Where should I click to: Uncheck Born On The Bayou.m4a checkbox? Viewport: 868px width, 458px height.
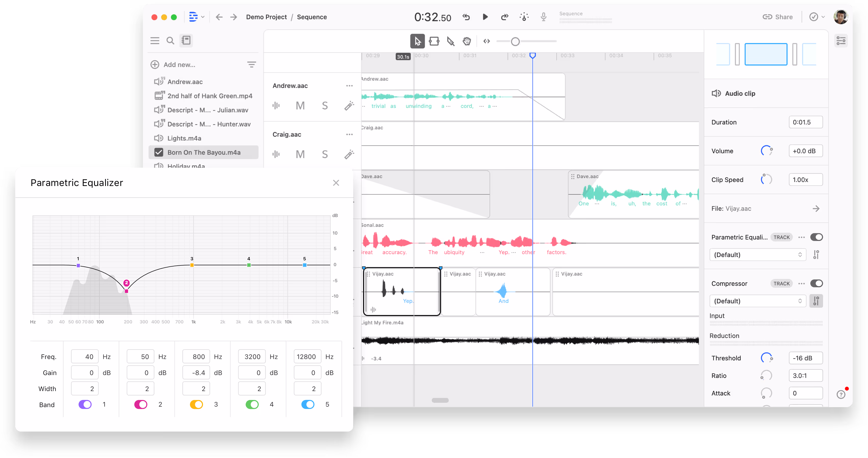(159, 152)
